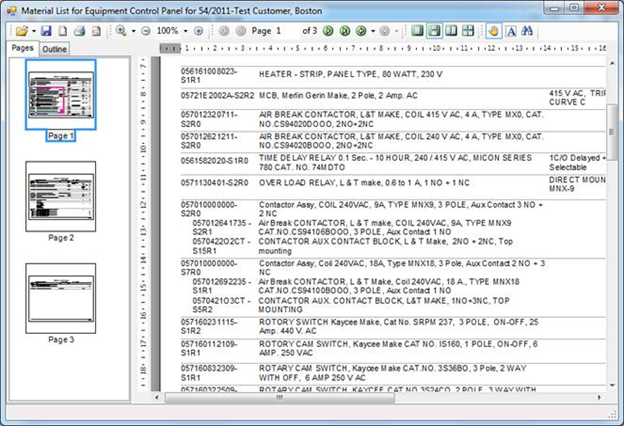Viewport: 624px width, 426px height.
Task: Toggle the multiple pages view mode
Action: pos(468,31)
